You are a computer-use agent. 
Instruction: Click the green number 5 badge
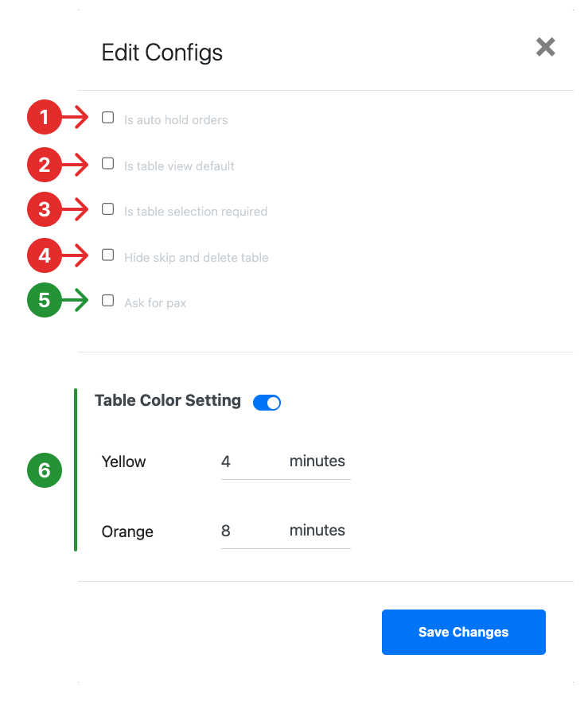(x=44, y=300)
